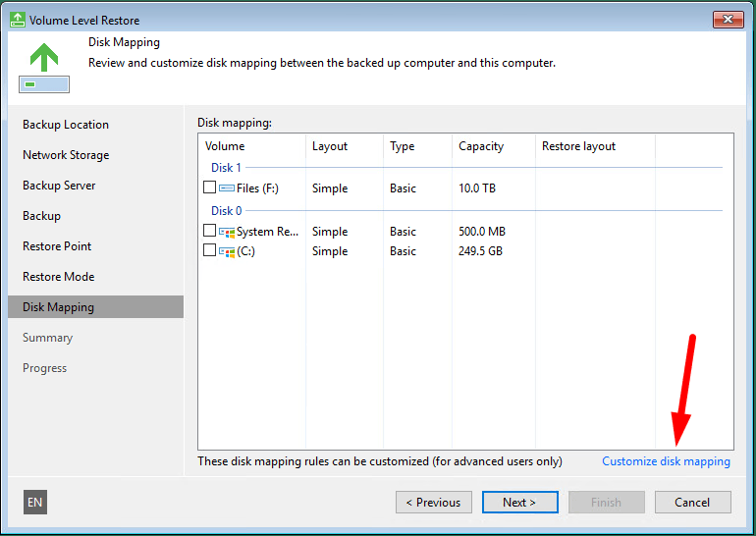Go to the Restore Point step
The image size is (756, 536).
pos(57,245)
